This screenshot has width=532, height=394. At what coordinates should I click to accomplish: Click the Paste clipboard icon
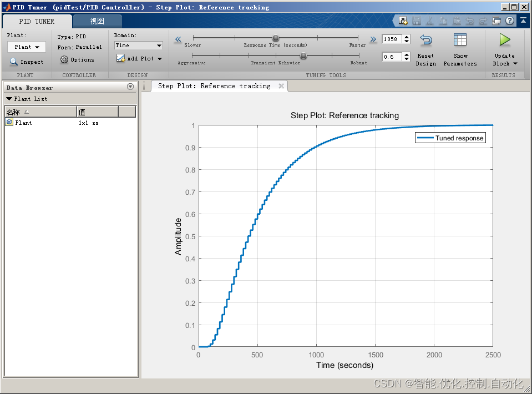click(457, 21)
